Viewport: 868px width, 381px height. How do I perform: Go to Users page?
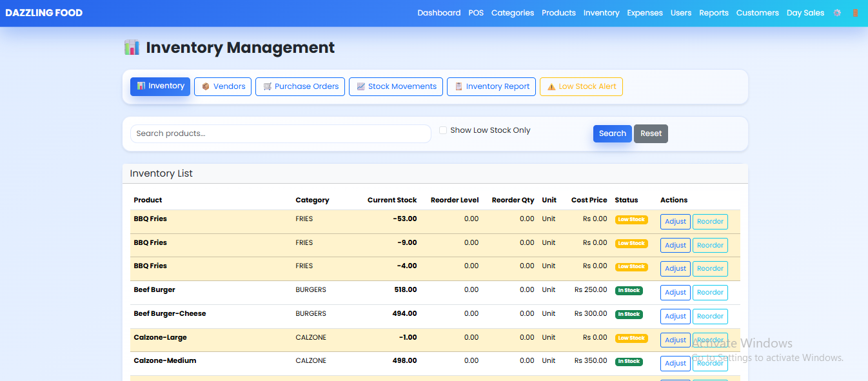[x=681, y=13]
